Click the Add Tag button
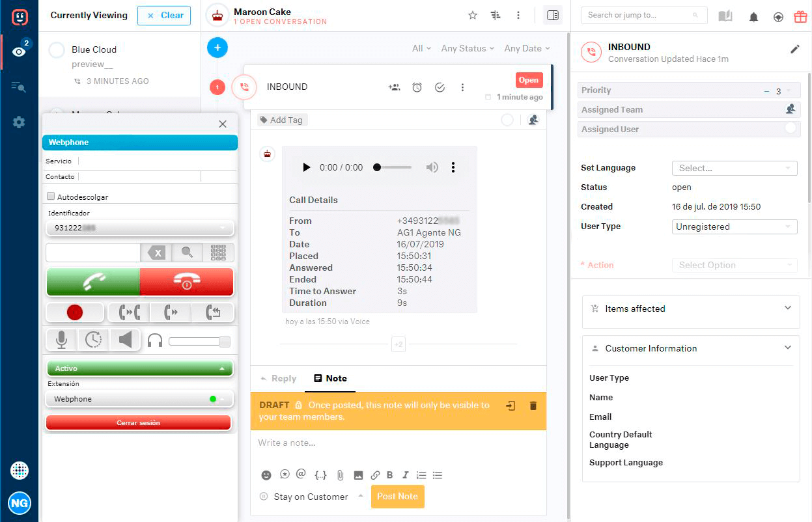Image resolution: width=812 pixels, height=522 pixels. tap(283, 120)
